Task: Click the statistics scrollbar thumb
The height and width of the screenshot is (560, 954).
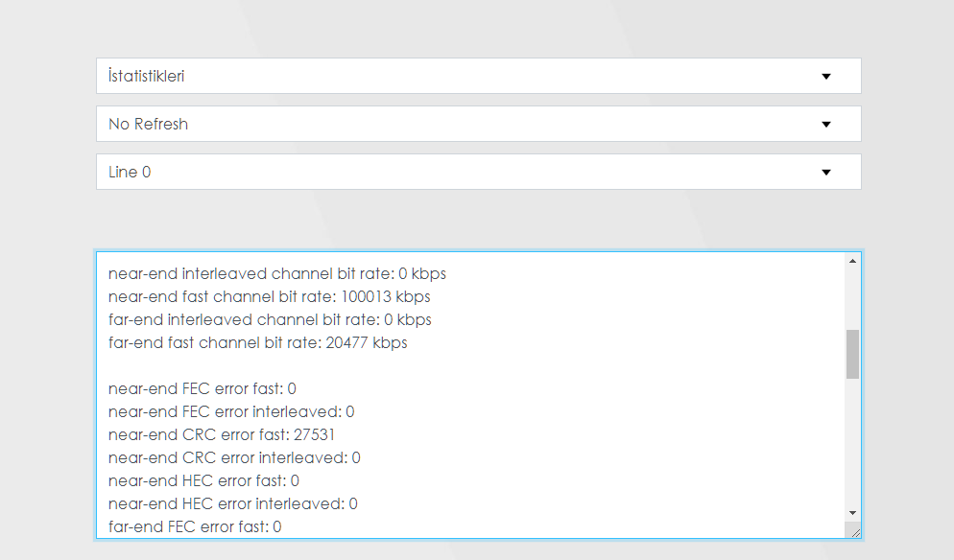Action: [x=852, y=355]
